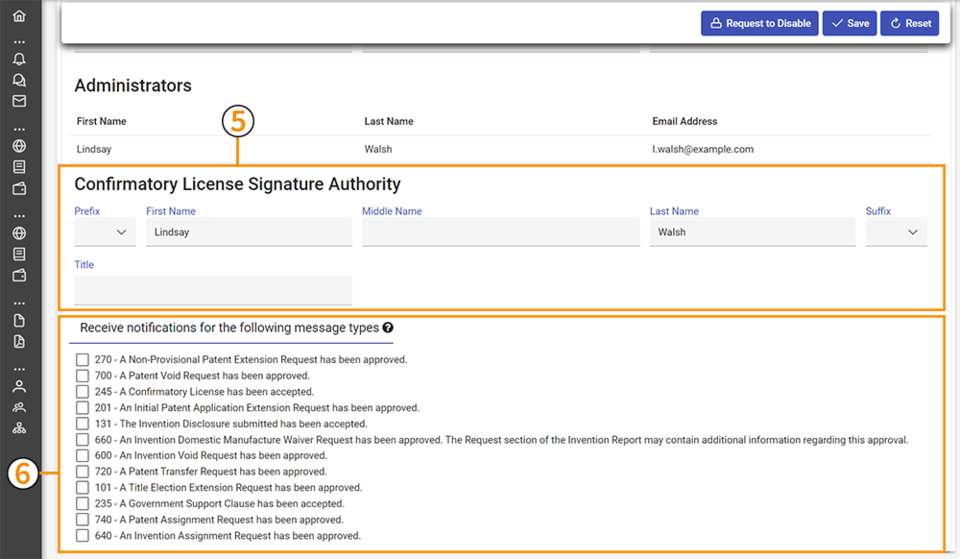
Task: Open notifications bell in the sidebar
Action: [19, 59]
